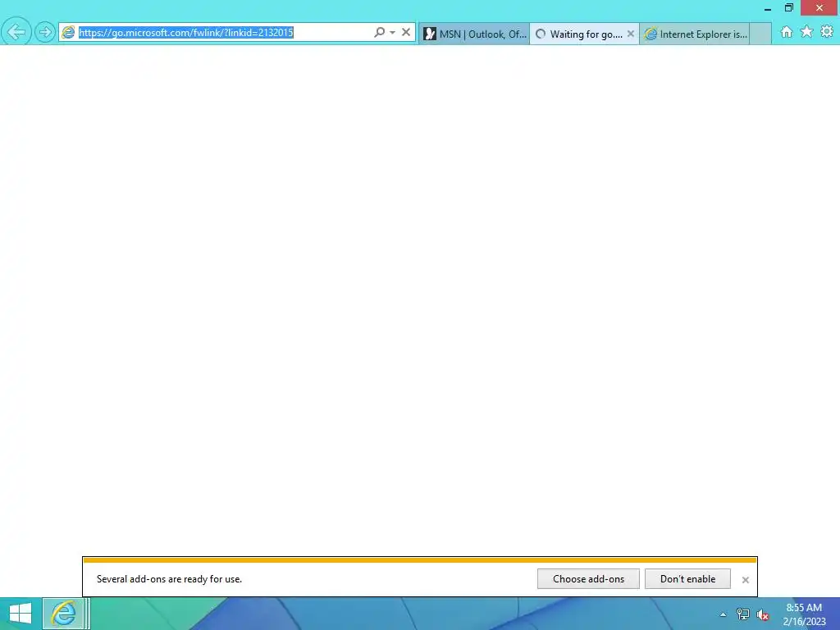Open the network status tray icon
This screenshot has height=630, width=840.
[x=743, y=614]
